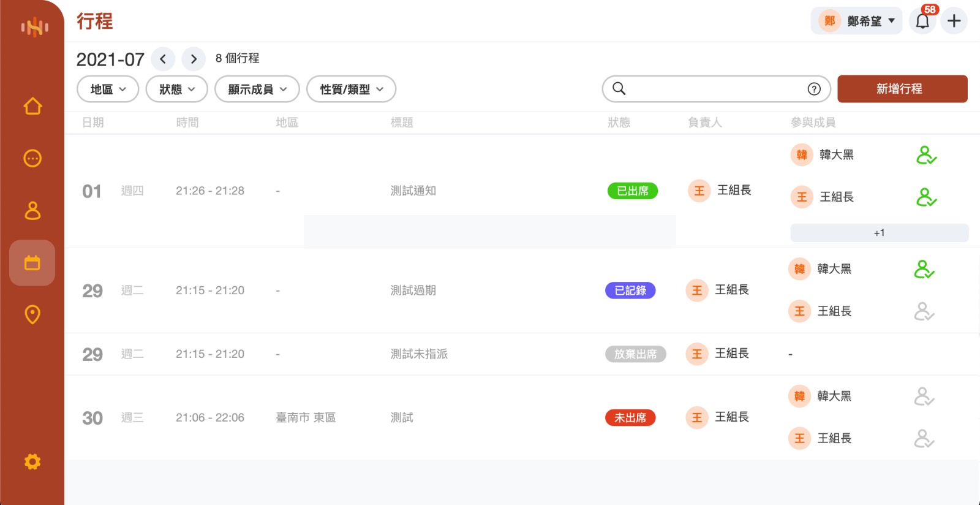Open settings gear in the sidebar
The image size is (980, 505).
32,461
